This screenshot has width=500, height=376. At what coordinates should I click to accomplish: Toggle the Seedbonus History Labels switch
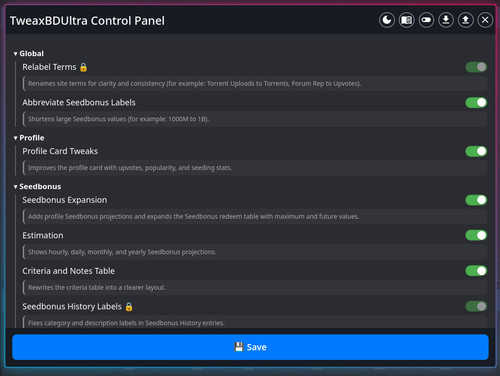(476, 306)
